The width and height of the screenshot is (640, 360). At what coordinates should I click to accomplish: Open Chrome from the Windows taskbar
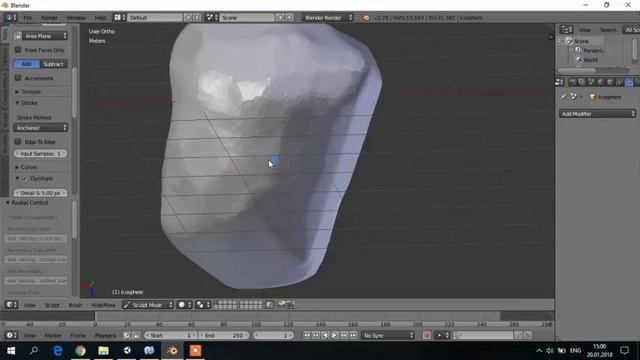pos(80,351)
